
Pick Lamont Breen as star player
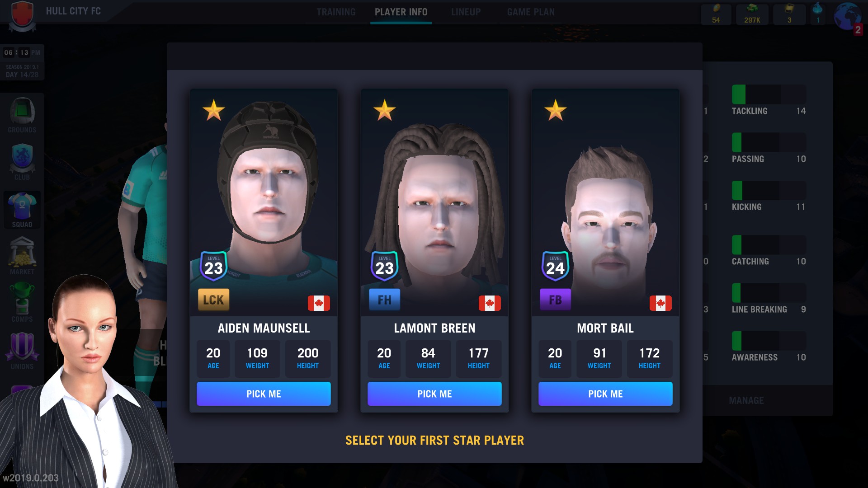click(434, 394)
